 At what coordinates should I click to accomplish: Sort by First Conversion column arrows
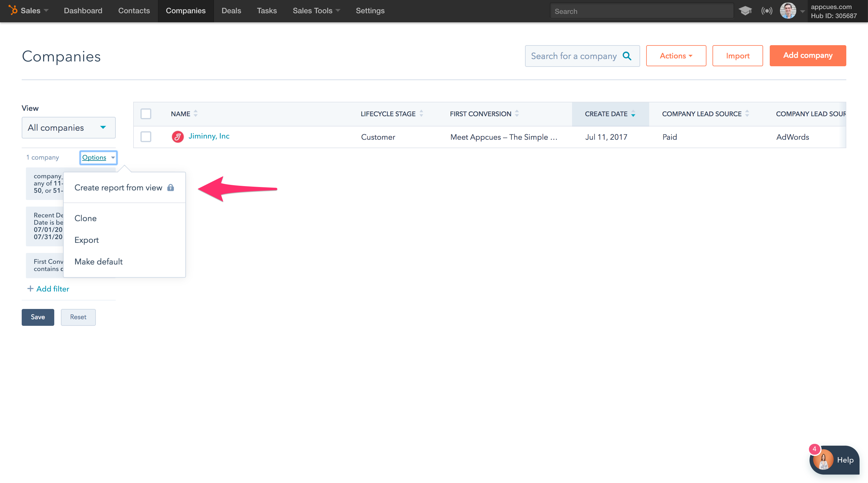point(517,114)
